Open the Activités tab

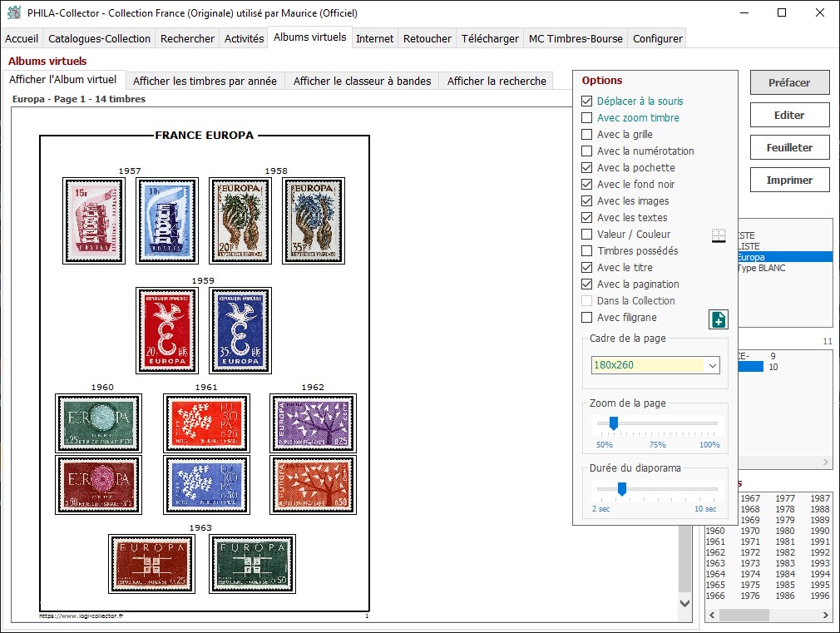[x=244, y=38]
